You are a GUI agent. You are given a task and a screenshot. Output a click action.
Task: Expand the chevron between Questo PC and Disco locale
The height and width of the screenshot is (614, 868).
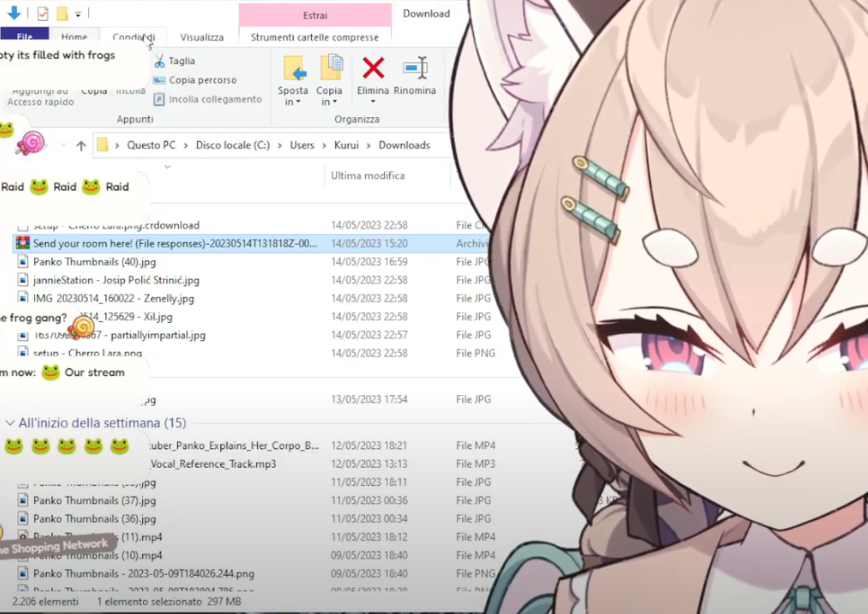[185, 146]
